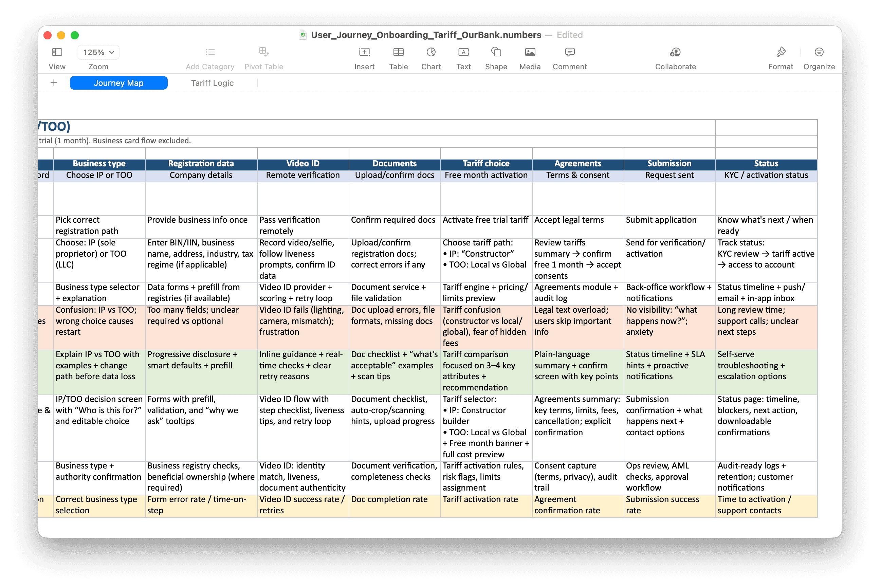This screenshot has width=880, height=588.
Task: Switch to the Tariff Logic sheet
Action: pos(212,83)
